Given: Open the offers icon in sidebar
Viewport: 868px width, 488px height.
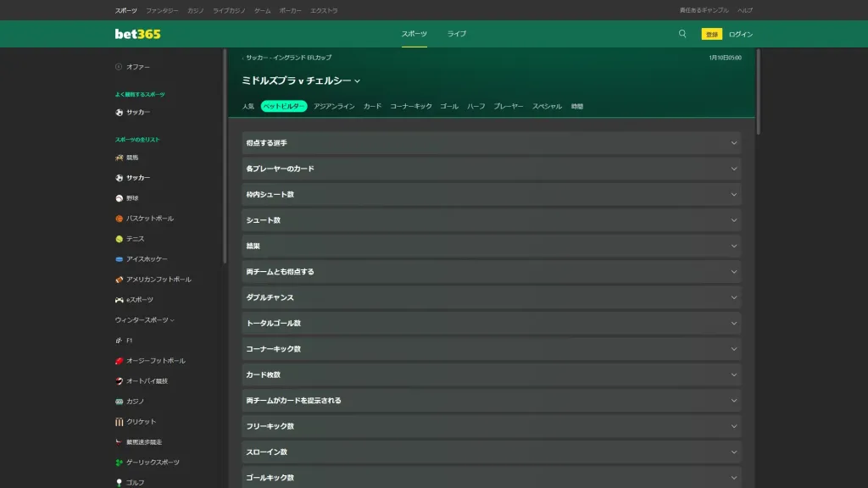Looking at the screenshot, I should [119, 67].
